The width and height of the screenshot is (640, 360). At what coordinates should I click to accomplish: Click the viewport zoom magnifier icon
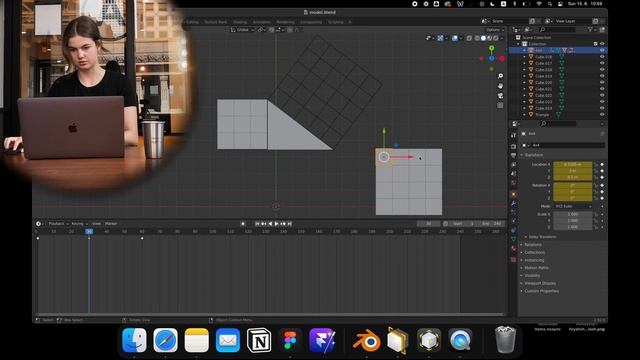[500, 76]
